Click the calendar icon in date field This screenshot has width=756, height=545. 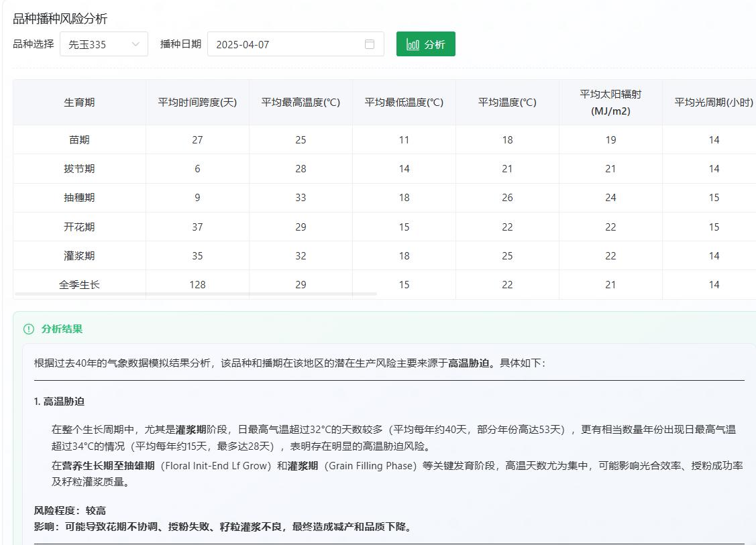(x=370, y=44)
